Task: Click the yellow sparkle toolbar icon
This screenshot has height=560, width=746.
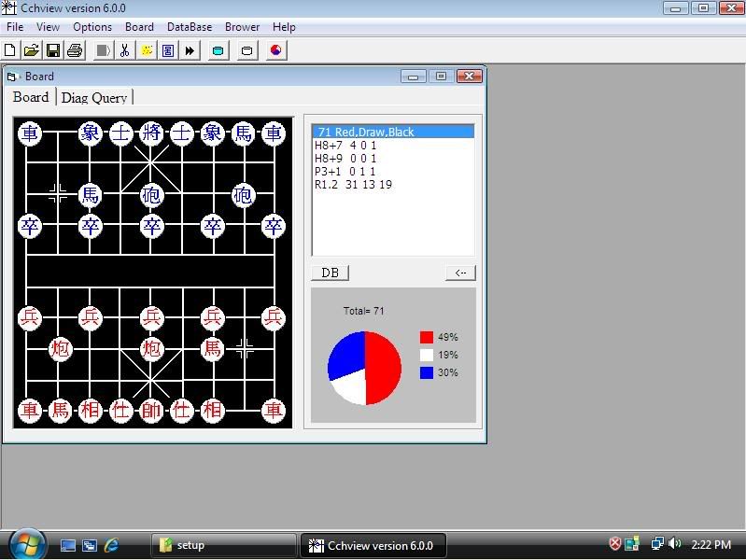Action: pos(147,50)
